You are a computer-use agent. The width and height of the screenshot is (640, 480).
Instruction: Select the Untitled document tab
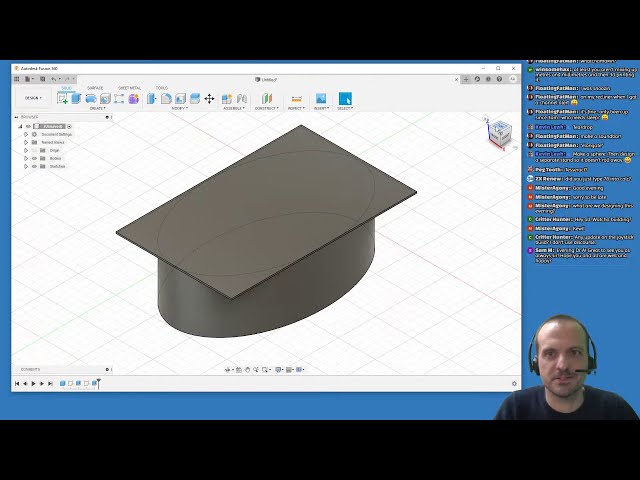coord(266,80)
